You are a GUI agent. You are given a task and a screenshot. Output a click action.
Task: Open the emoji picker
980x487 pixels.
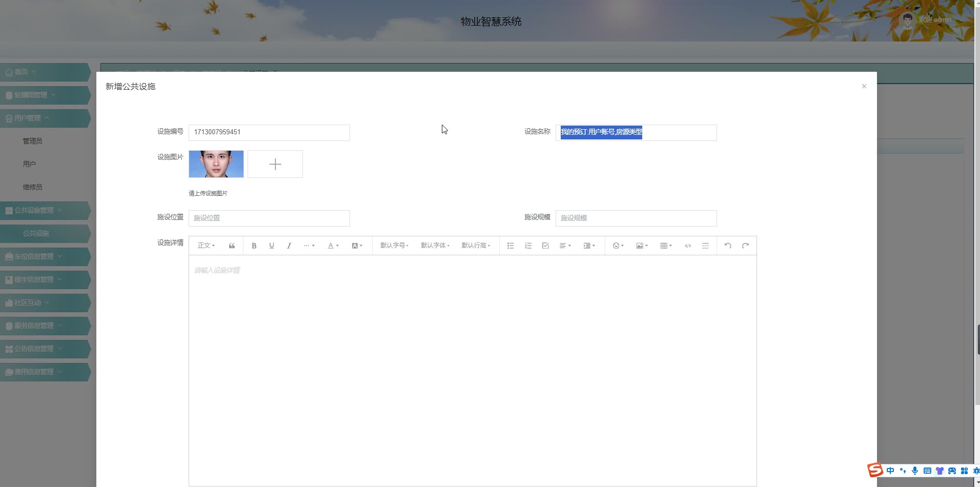click(618, 246)
